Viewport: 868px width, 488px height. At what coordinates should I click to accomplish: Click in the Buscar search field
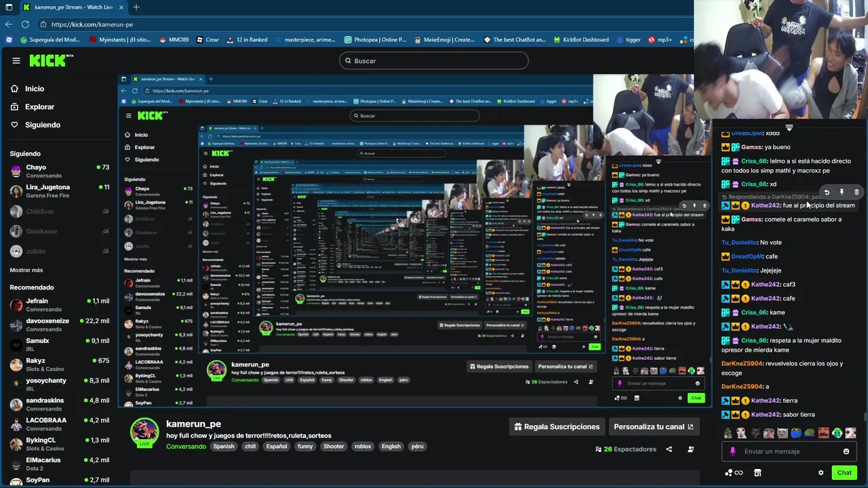click(433, 61)
